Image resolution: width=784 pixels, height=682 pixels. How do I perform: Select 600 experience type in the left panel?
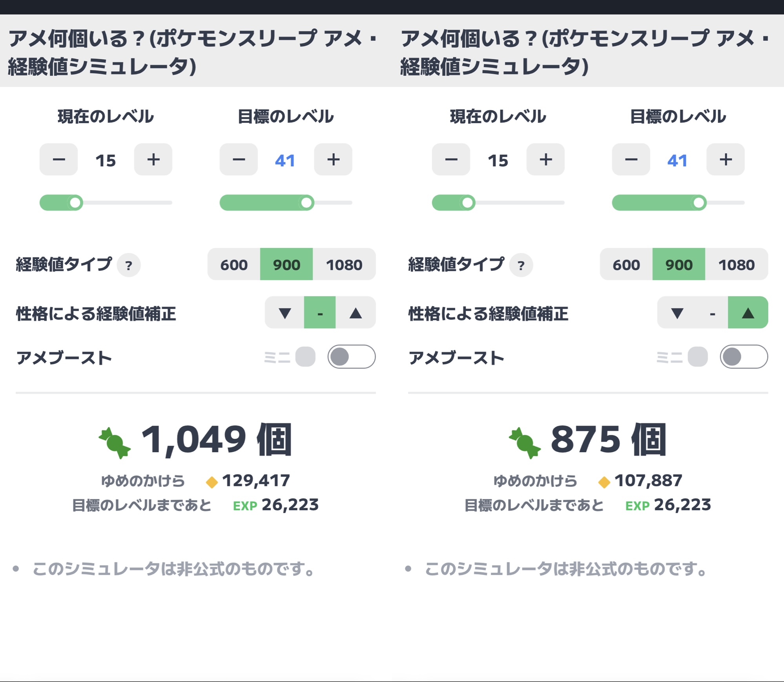coord(234,264)
